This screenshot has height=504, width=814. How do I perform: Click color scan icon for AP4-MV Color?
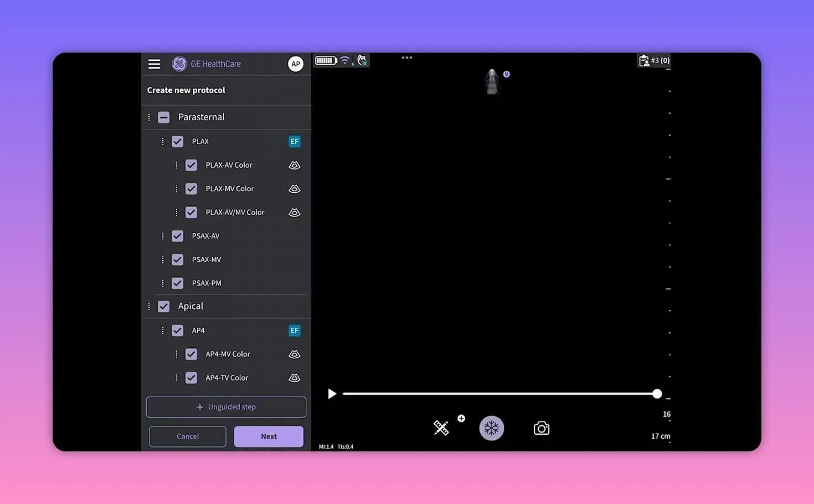point(295,354)
